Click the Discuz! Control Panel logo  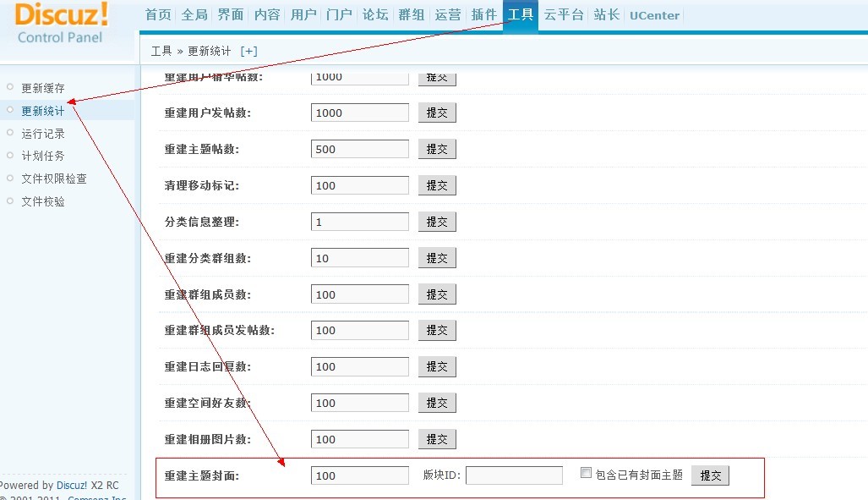(61, 24)
